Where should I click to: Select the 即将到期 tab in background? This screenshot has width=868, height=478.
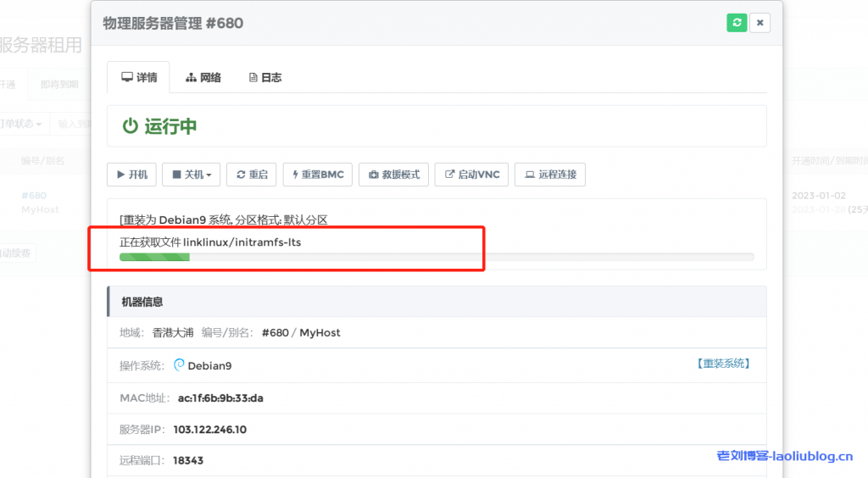[x=59, y=84]
